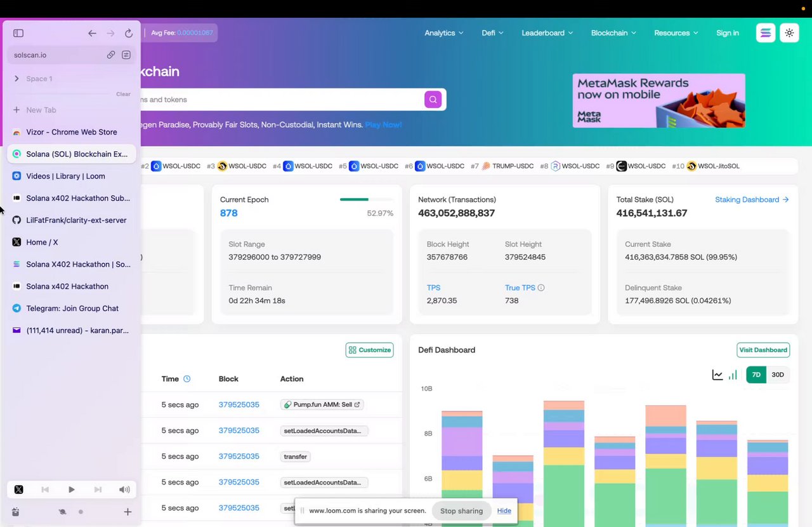
Task: Expand the Blockchain navigation dropdown
Action: pyautogui.click(x=614, y=33)
